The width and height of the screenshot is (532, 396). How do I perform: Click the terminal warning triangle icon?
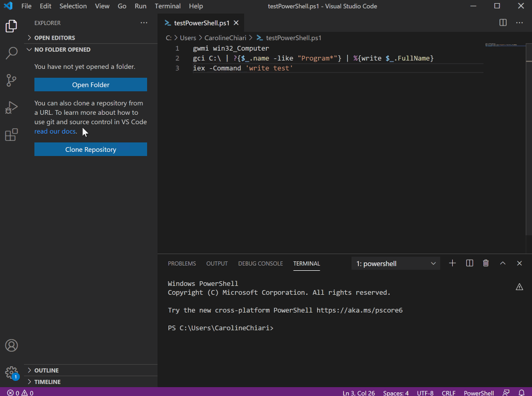pos(519,287)
